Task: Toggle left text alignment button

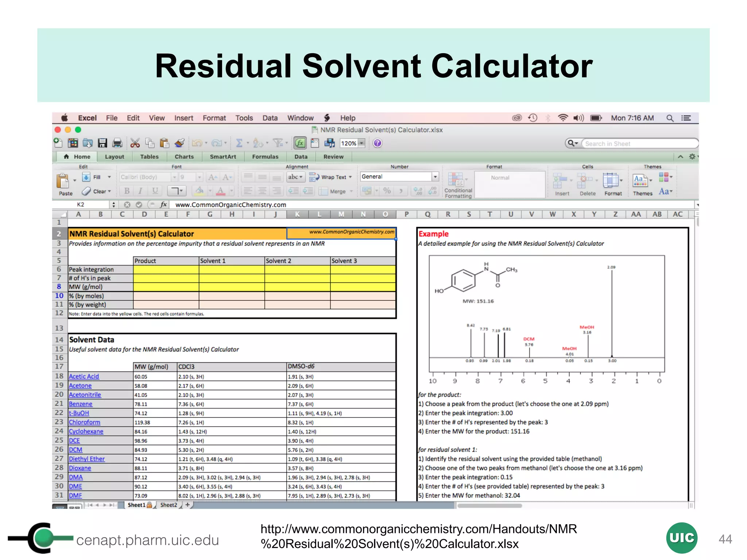Action: 248,191
